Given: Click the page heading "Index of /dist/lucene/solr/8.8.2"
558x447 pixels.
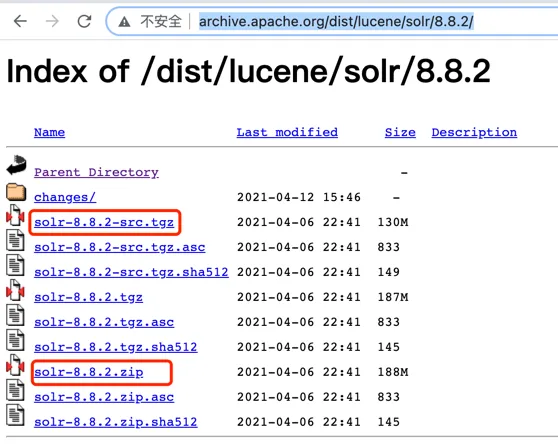Looking at the screenshot, I should pos(249,72).
